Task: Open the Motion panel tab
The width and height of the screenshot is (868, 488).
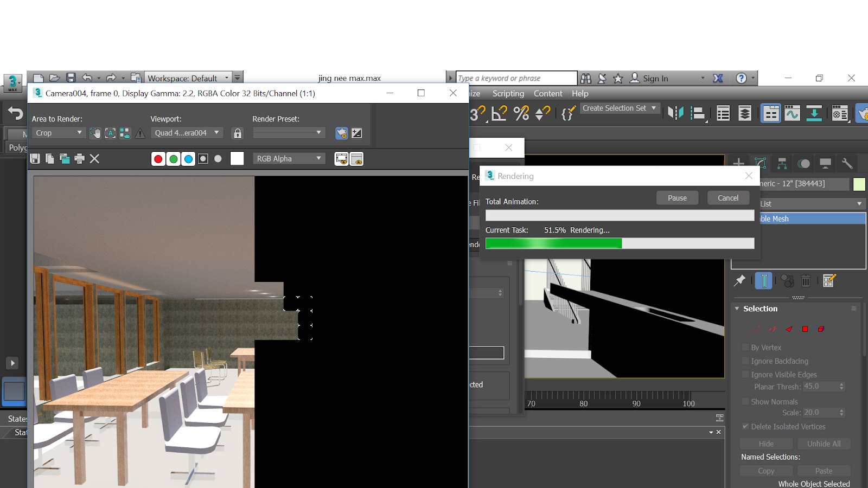Action: [x=803, y=163]
